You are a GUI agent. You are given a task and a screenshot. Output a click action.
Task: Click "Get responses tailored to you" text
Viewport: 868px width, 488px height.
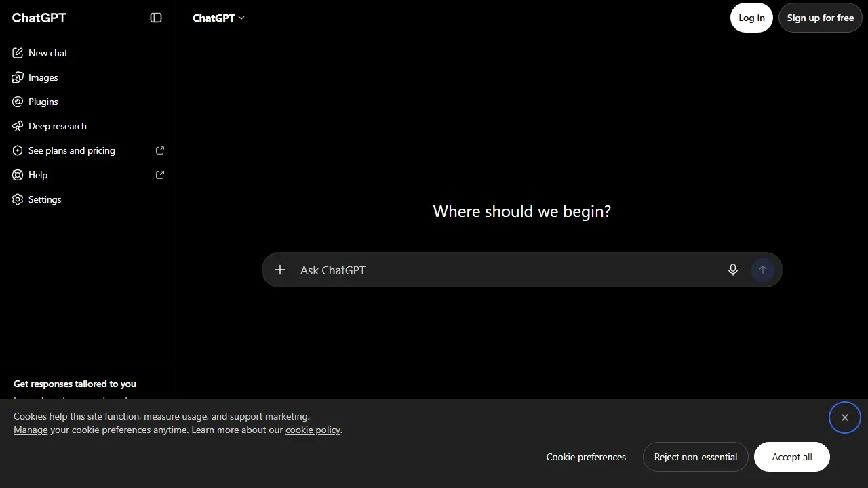point(75,384)
